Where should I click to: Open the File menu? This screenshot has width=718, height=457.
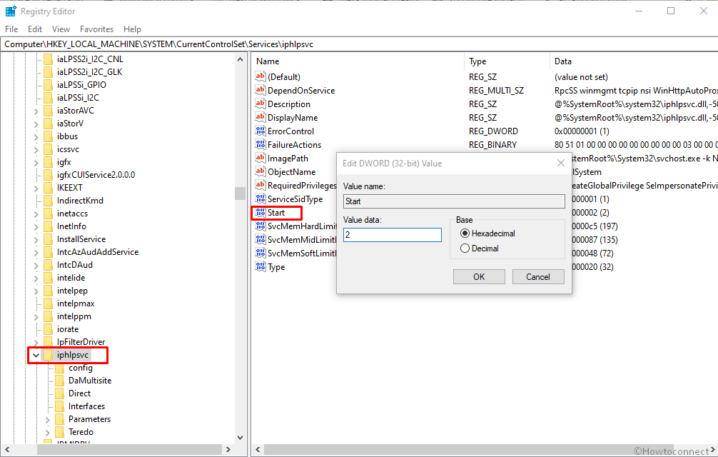[x=11, y=29]
